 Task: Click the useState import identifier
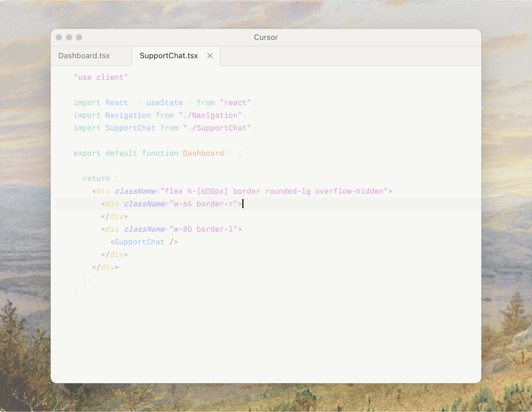click(x=164, y=103)
